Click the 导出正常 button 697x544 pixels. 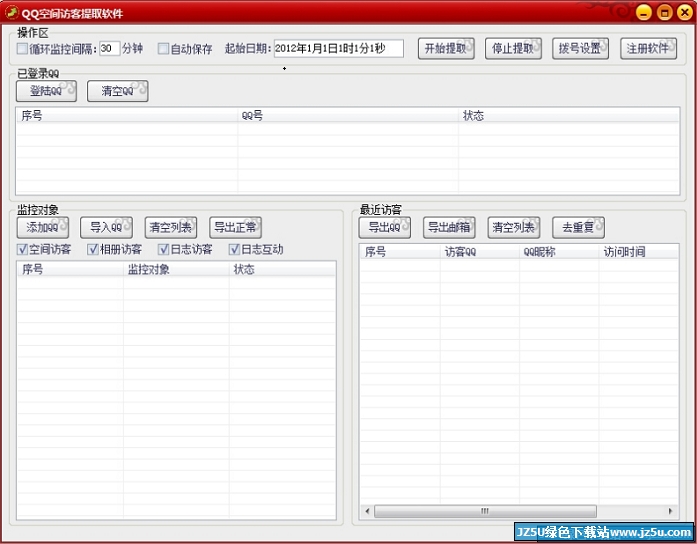235,228
